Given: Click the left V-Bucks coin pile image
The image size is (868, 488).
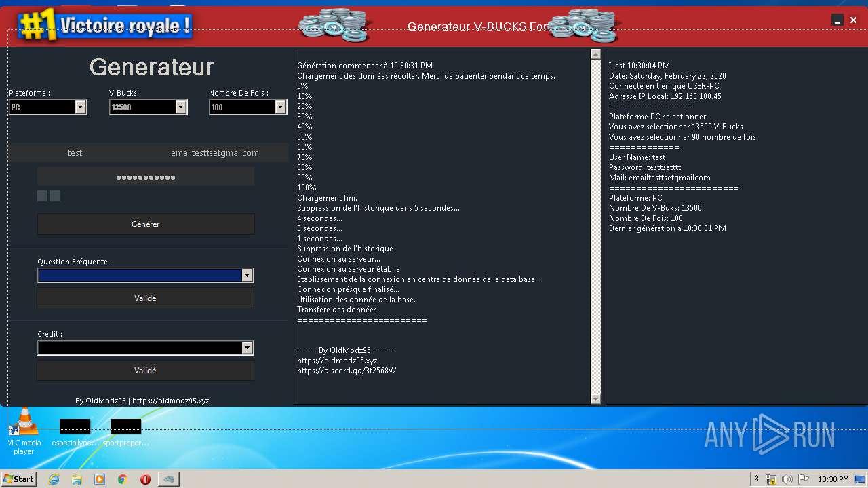Looking at the screenshot, I should click(x=335, y=26).
